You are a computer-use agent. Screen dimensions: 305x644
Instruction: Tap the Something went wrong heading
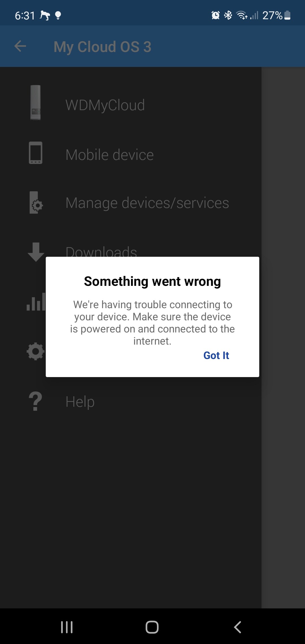pos(152,282)
